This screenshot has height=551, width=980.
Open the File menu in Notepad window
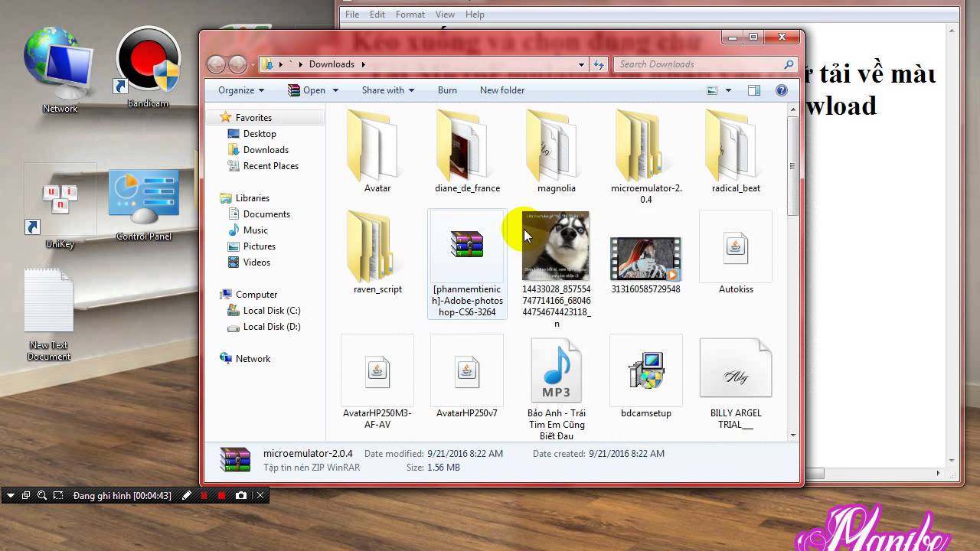(352, 15)
